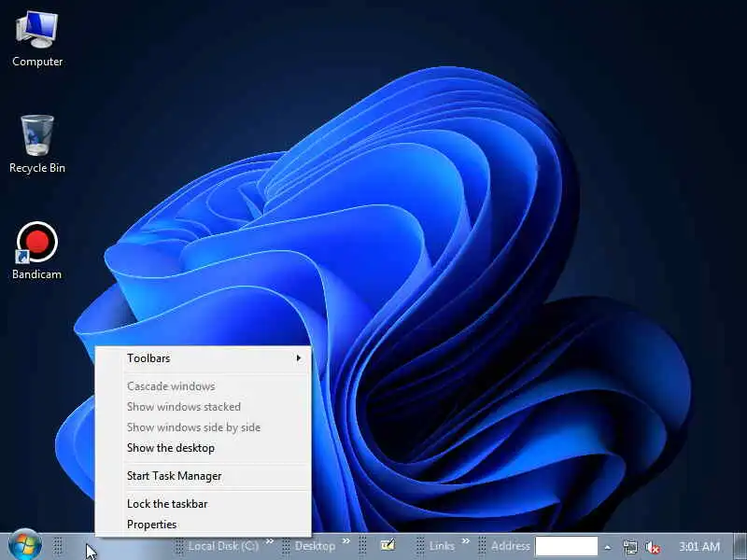
Task: Click the Address toolbar label
Action: [x=510, y=546]
